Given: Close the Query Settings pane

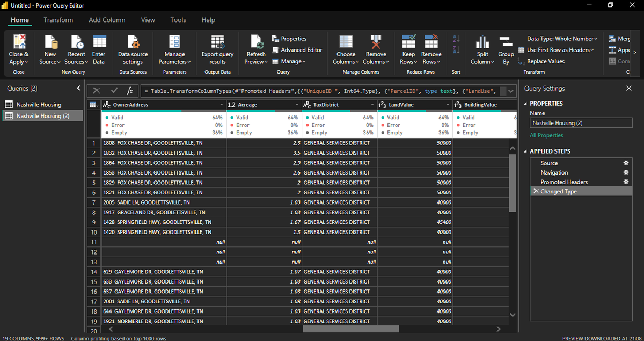Looking at the screenshot, I should [629, 88].
